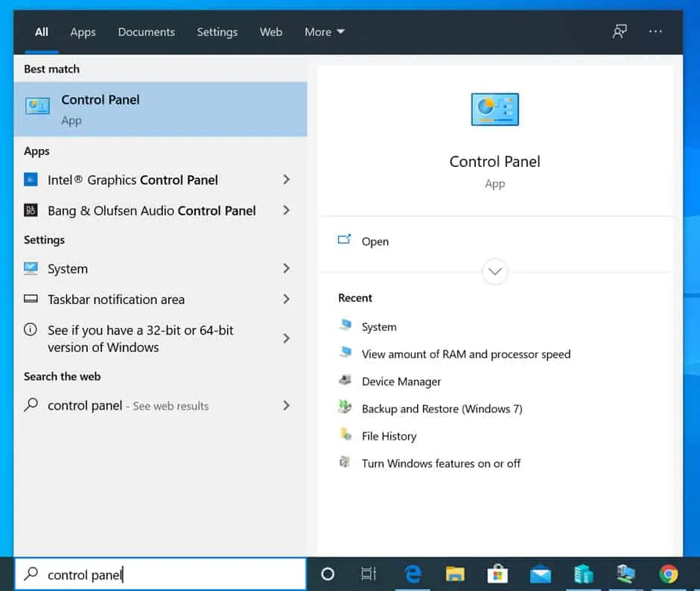Open Task View from the taskbar
Screen dimensions: 700x591
tap(369, 574)
